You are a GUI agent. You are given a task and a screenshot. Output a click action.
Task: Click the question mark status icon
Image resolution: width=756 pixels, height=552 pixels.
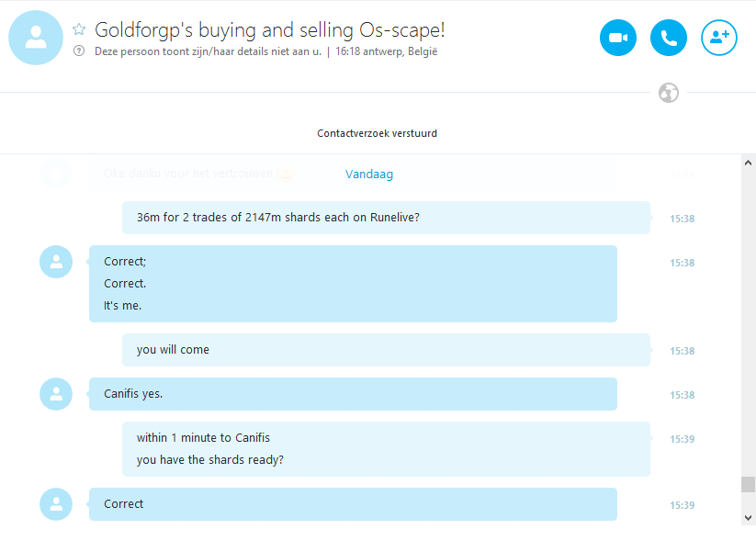click(79, 51)
